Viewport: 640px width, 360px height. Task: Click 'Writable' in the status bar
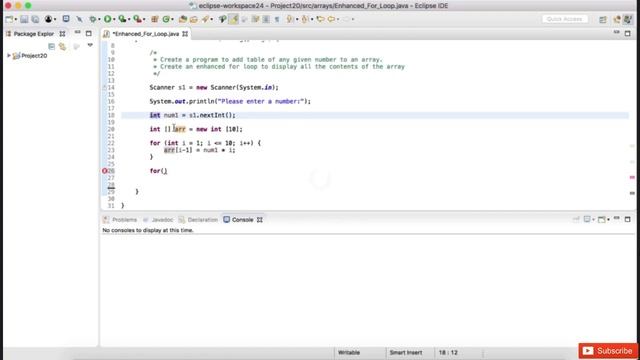349,352
